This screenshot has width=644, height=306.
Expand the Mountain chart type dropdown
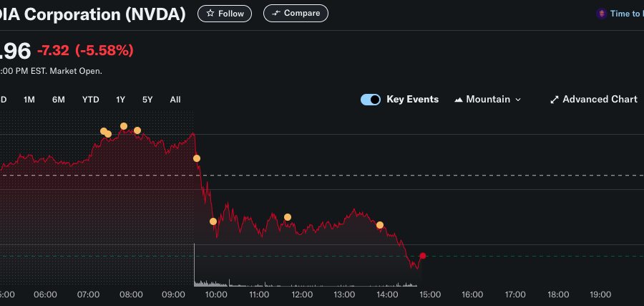point(488,100)
